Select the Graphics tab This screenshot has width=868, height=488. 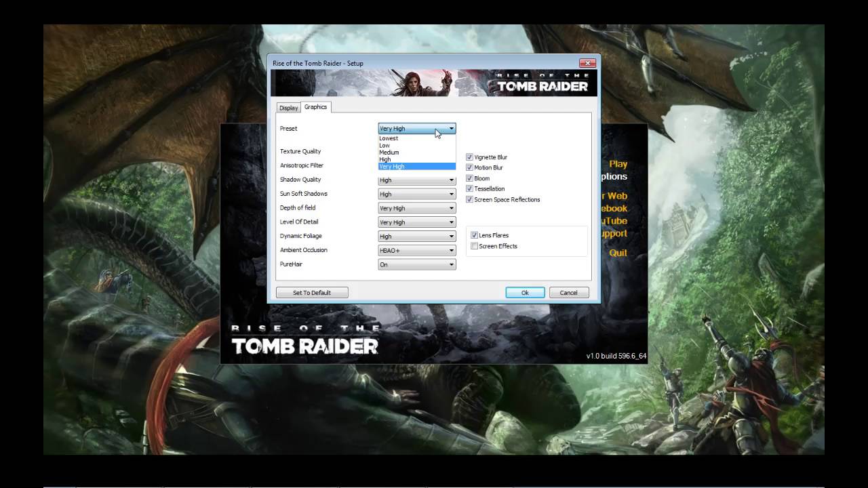(315, 107)
